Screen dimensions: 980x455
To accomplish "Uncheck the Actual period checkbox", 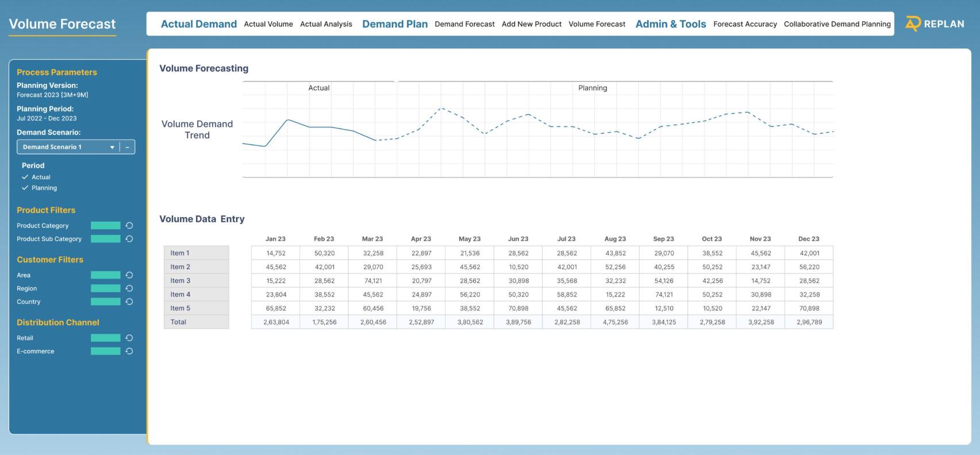I will pyautogui.click(x=25, y=177).
